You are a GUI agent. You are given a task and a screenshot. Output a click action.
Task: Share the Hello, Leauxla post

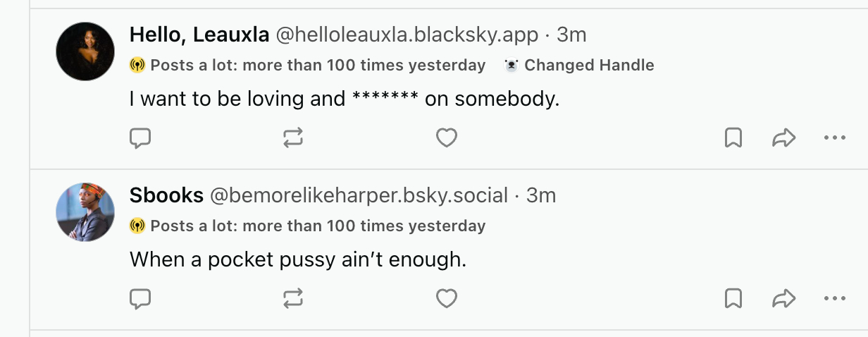[783, 138]
